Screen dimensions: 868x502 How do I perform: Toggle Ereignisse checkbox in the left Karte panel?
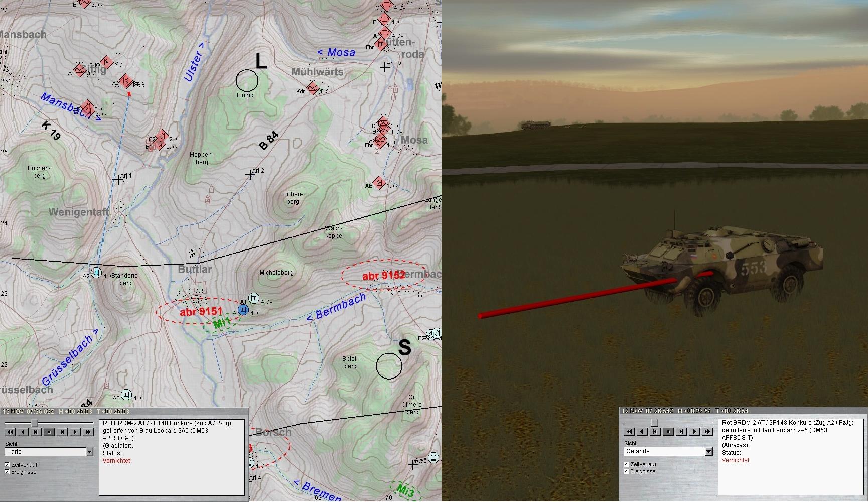[7, 472]
